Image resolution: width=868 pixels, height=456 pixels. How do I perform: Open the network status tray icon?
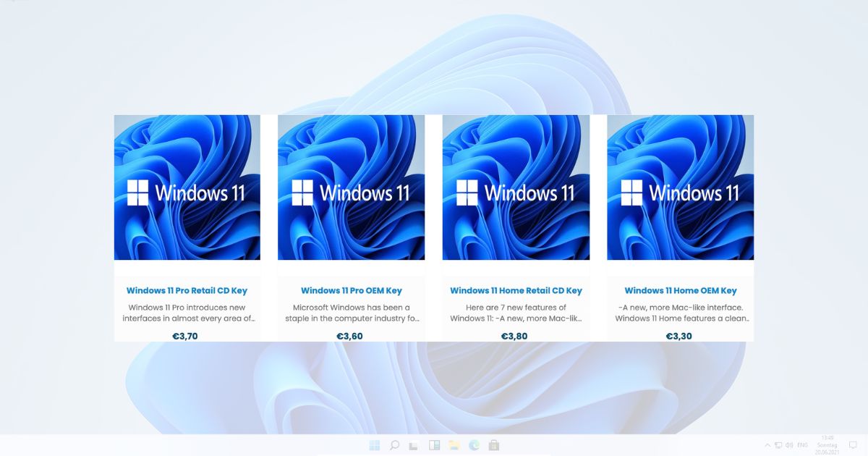778,445
